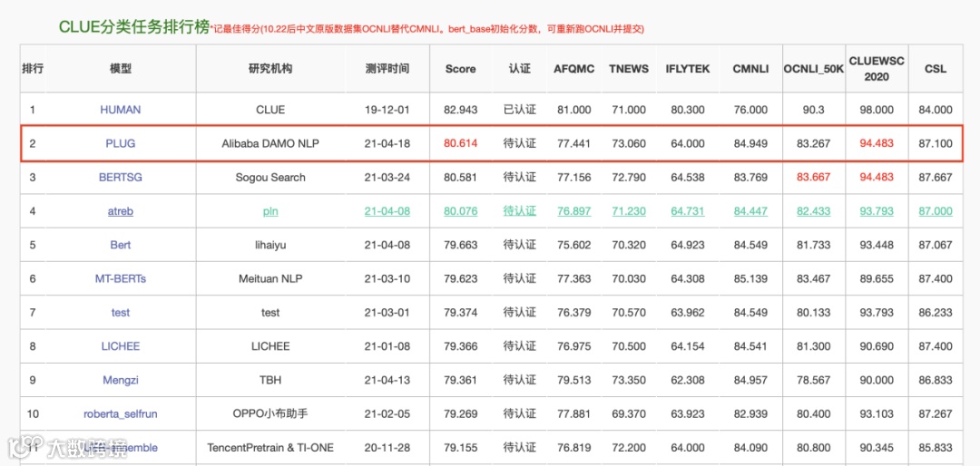
Task: Click the 21-04-18 date cell
Action: click(387, 143)
